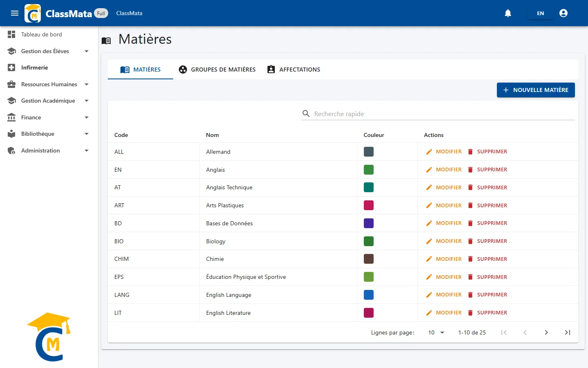
Task: Expand Gestion Académique arrow
Action: (x=87, y=101)
